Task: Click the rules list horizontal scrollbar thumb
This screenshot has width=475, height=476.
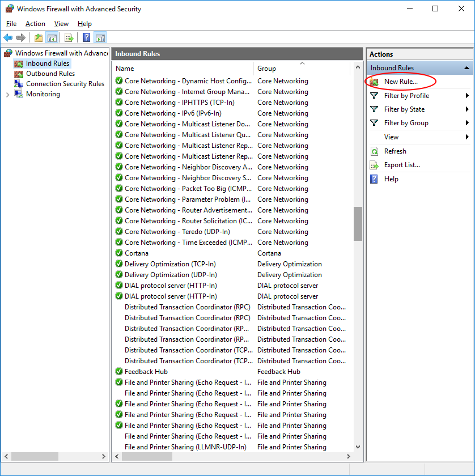Action: pyautogui.click(x=147, y=456)
